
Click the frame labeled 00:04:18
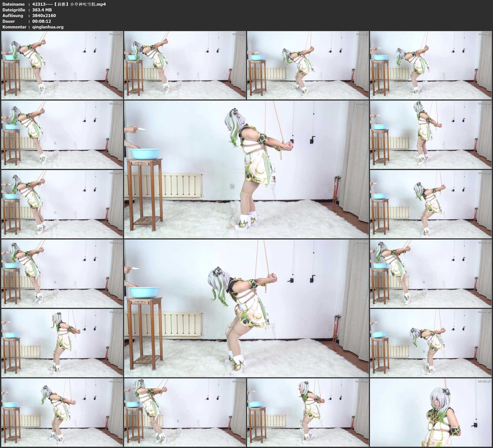(62, 274)
